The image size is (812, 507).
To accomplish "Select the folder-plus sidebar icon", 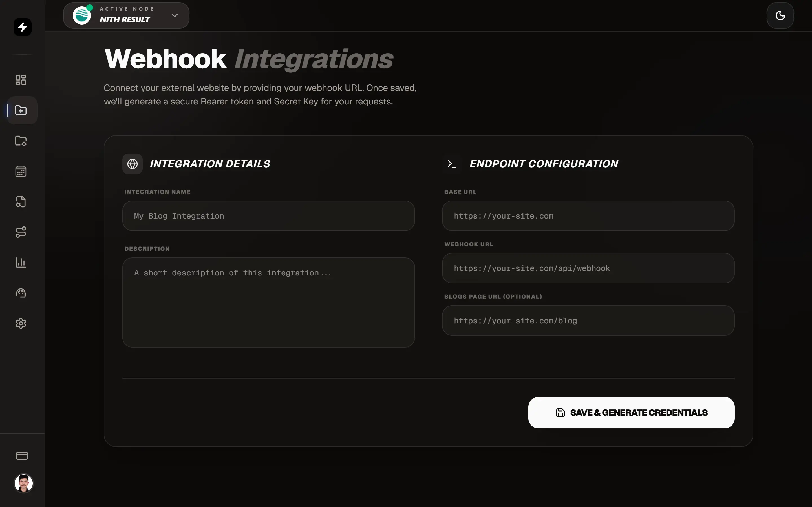I will (21, 110).
